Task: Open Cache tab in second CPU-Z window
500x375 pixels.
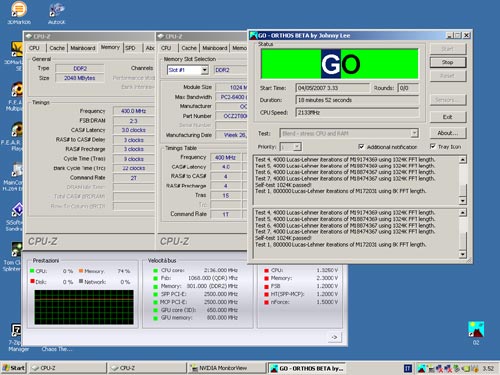Action: point(189,48)
